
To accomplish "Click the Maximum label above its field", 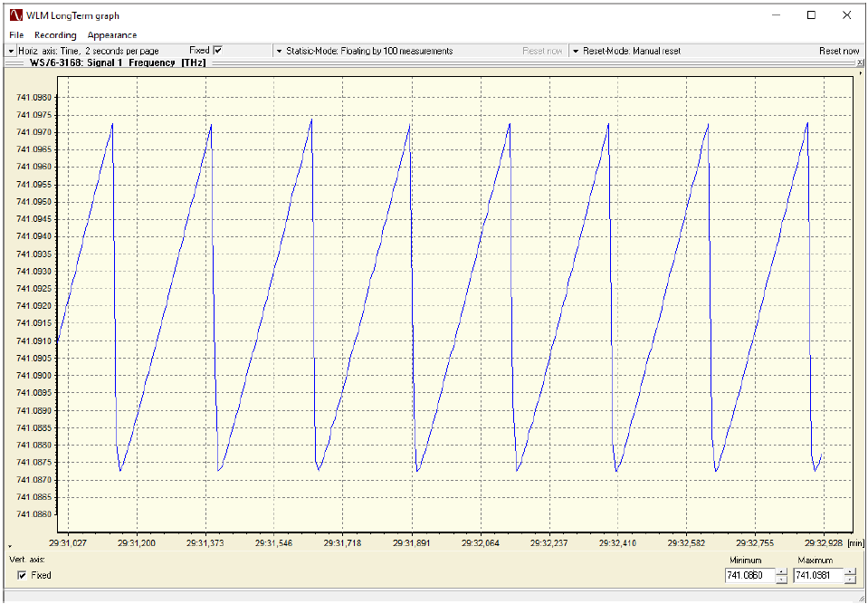I will click(x=816, y=561).
